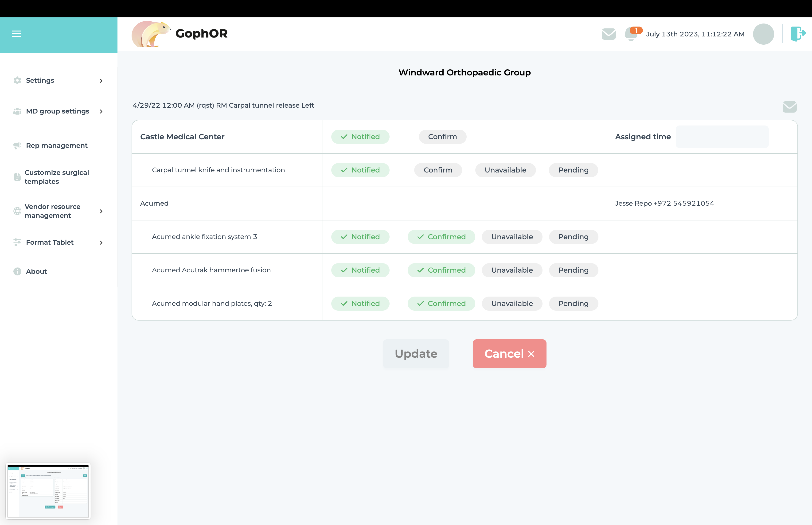
Task: Click the July 13th 2023 date and time text
Action: point(695,34)
